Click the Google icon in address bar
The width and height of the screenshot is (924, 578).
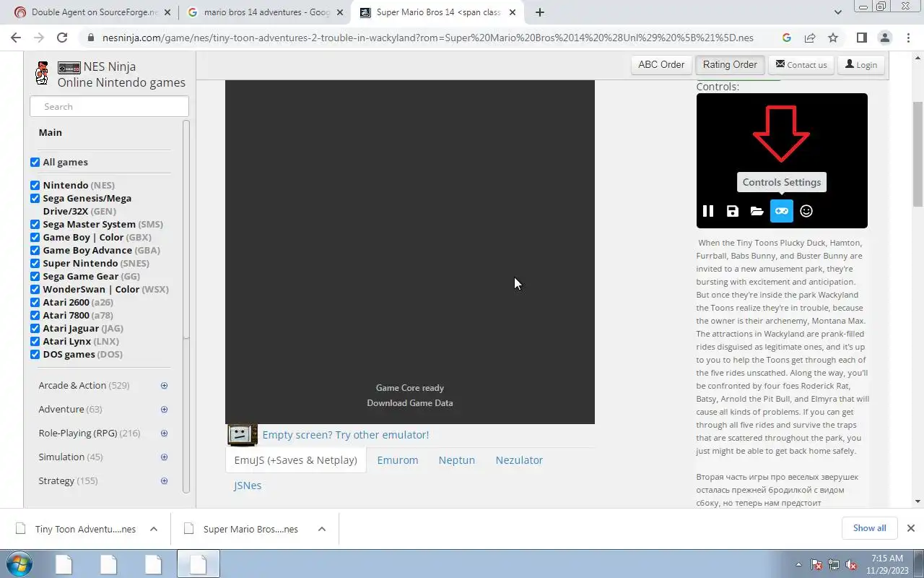click(787, 38)
